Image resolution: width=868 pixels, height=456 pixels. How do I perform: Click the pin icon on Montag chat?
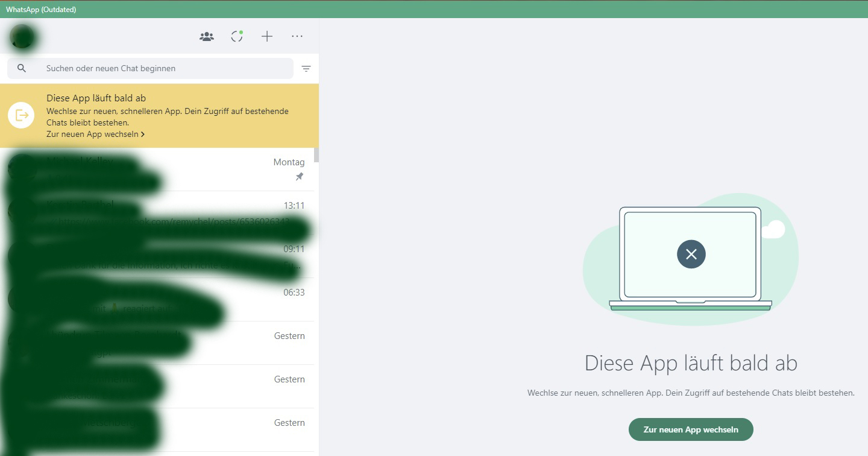pos(300,177)
